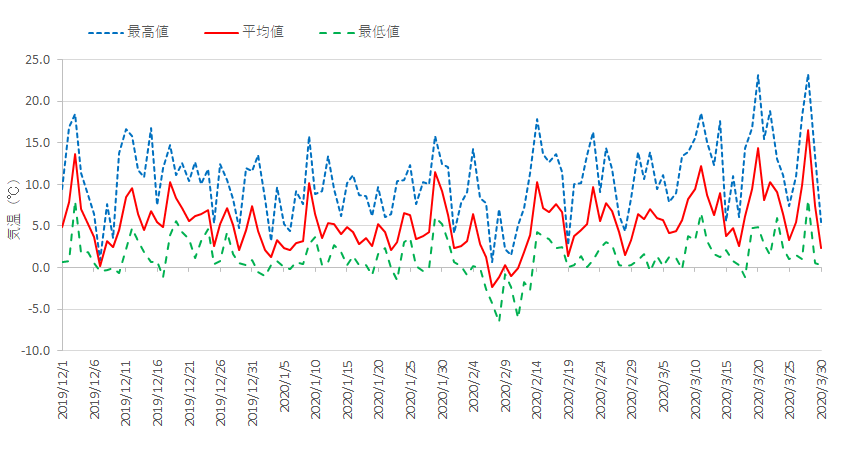
Task: Click the 平均値 legend label
Action: point(263,32)
